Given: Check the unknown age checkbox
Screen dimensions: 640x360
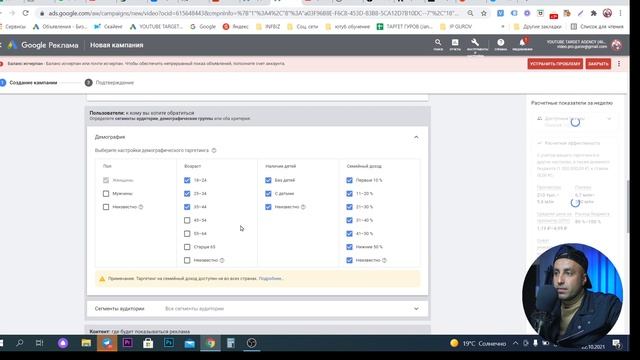Looking at the screenshot, I should [x=187, y=260].
